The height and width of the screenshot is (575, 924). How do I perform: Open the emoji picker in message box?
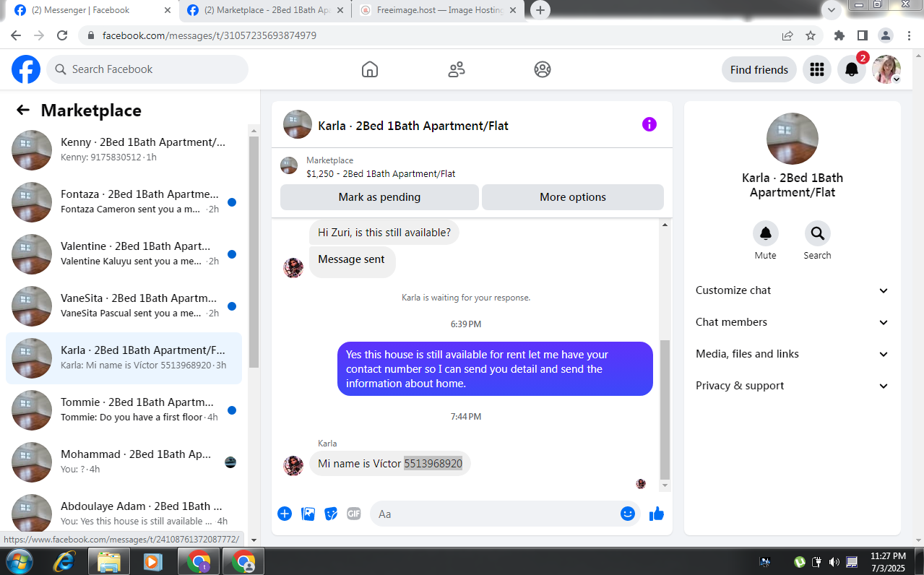coord(628,514)
